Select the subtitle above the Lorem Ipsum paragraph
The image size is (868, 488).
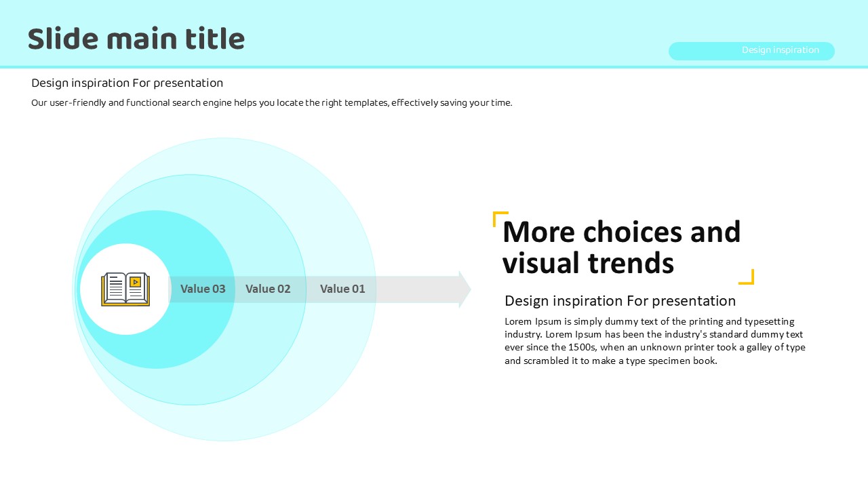click(x=620, y=301)
